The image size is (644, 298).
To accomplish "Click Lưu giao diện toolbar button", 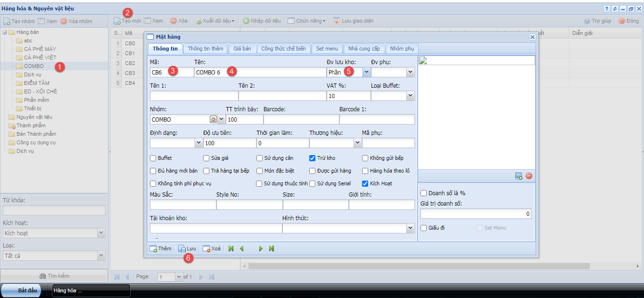I will tap(353, 21).
